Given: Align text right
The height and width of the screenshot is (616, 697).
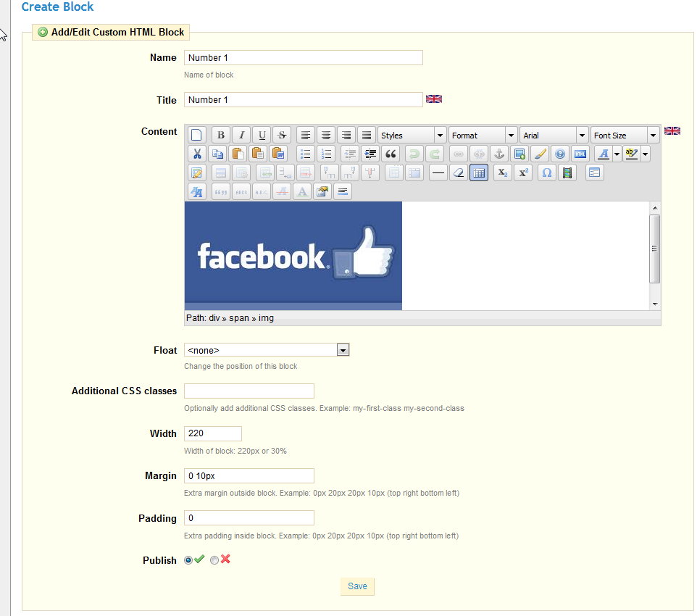Looking at the screenshot, I should tap(346, 136).
